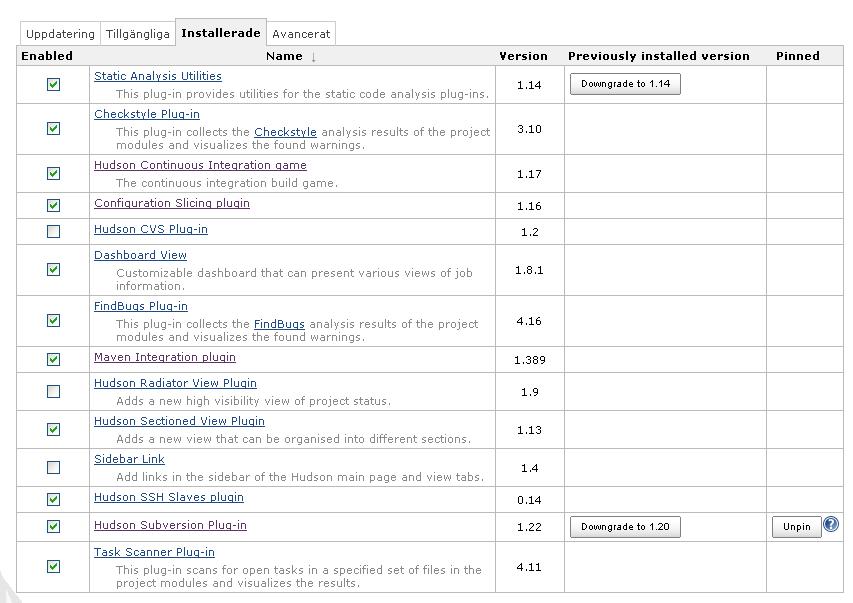
Task: Click the help icon next to Unpin
Action: point(831,525)
